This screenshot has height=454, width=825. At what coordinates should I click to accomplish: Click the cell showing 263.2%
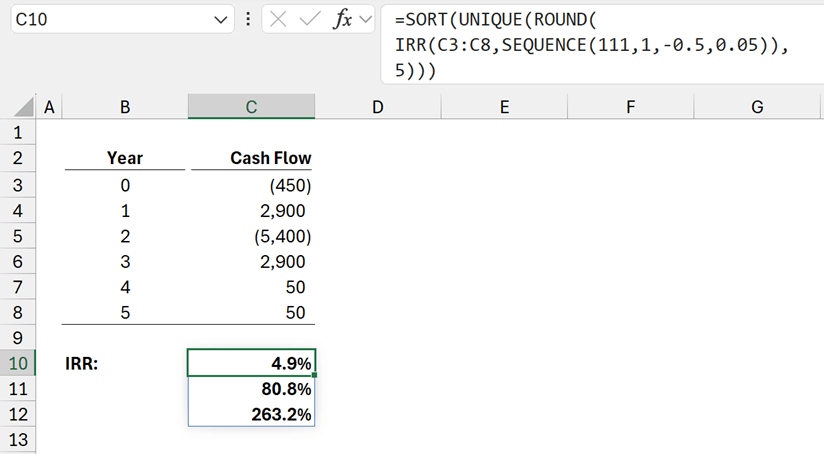251,414
